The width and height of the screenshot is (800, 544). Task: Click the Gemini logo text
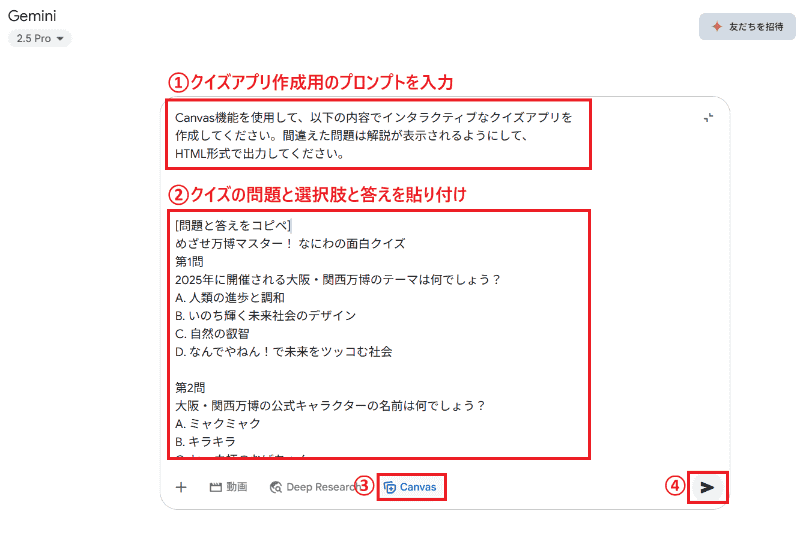32,16
